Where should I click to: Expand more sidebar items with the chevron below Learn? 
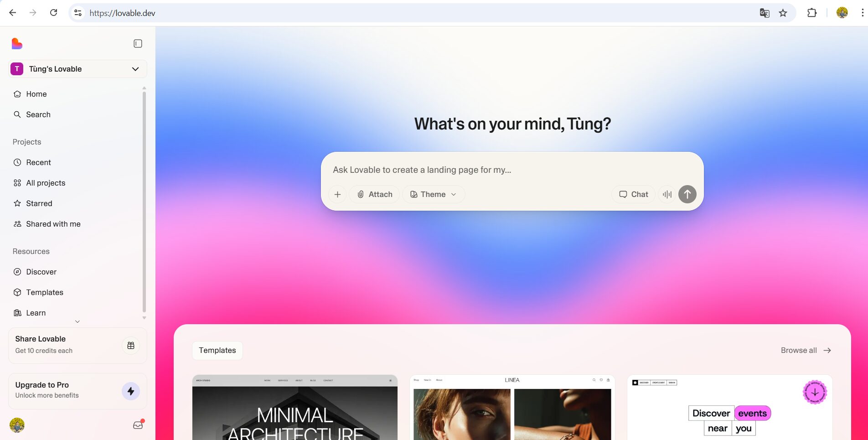pyautogui.click(x=77, y=321)
